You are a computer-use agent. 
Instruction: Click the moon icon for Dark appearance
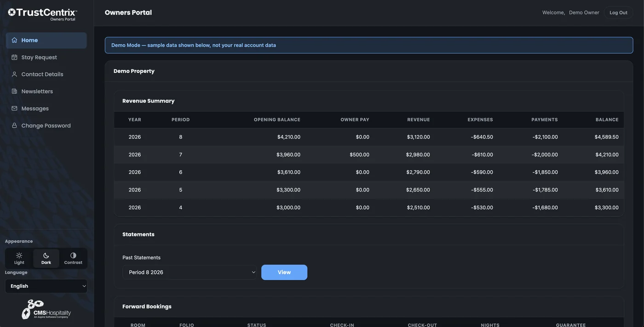(x=46, y=255)
